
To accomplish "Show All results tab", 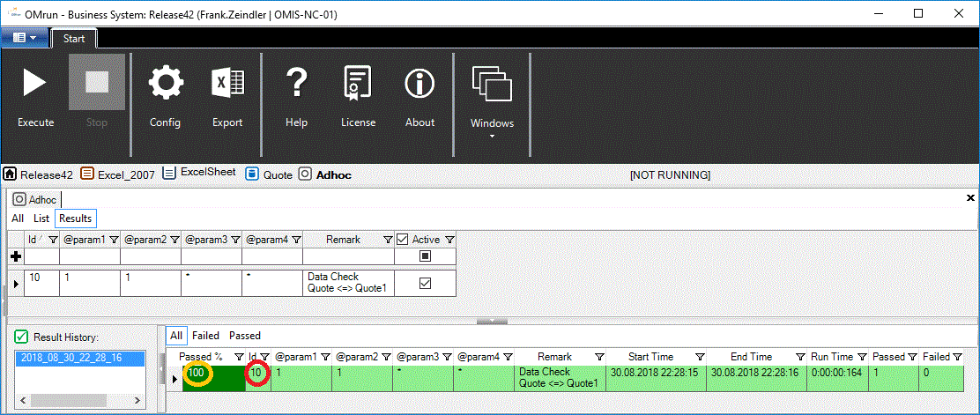I will point(176,336).
